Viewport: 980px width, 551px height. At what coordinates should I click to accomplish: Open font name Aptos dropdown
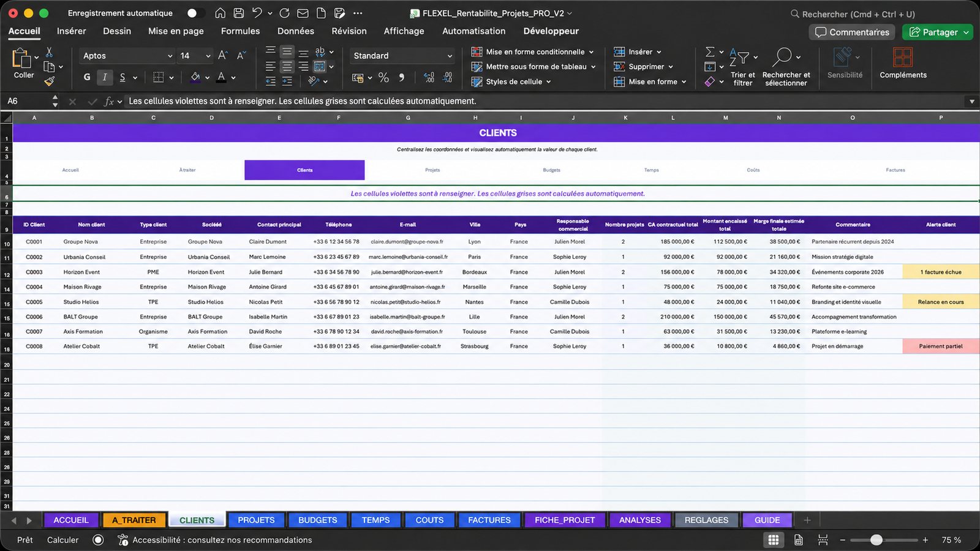128,56
